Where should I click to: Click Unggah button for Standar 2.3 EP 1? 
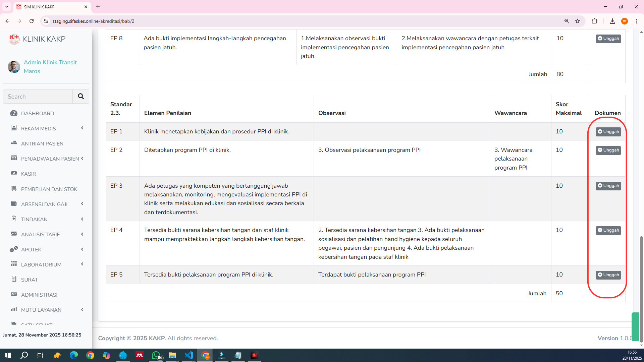click(x=608, y=132)
